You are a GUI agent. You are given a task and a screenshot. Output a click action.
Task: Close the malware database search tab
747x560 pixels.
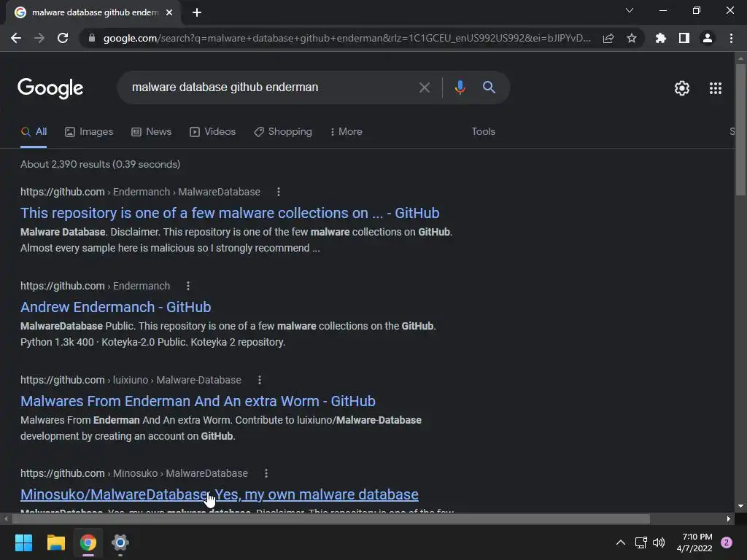[169, 12]
